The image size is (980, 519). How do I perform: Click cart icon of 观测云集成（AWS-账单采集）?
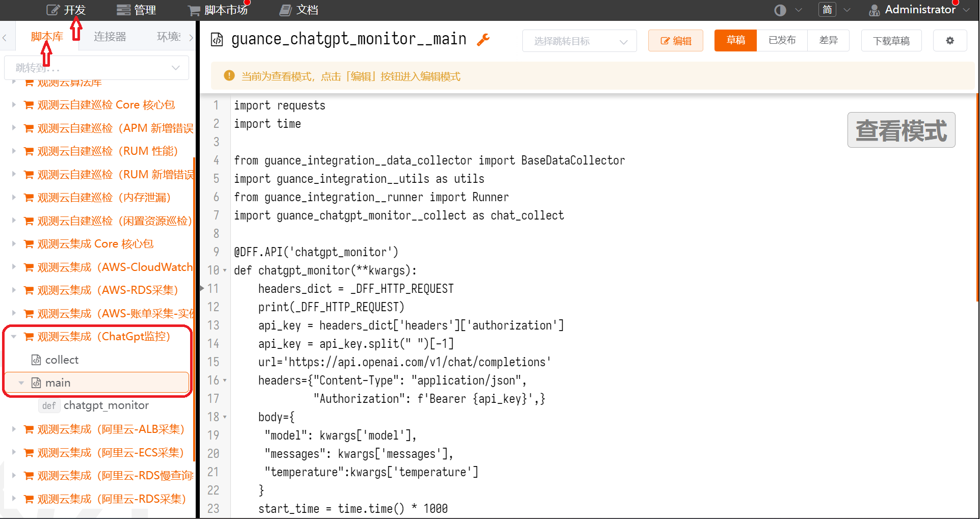click(x=29, y=314)
